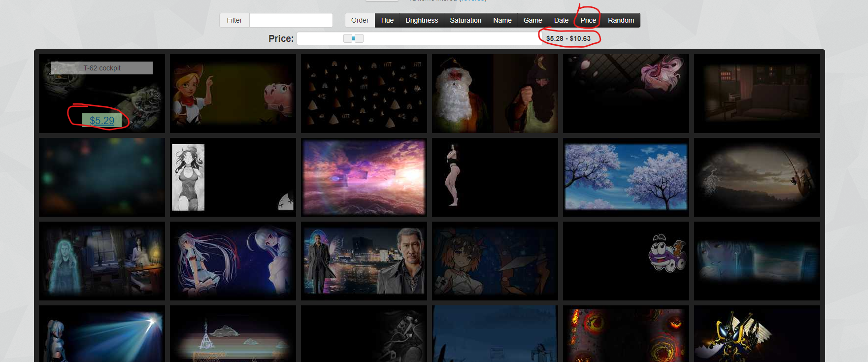The width and height of the screenshot is (868, 362).
Task: Open the blue and gold winged mech background
Action: [757, 334]
